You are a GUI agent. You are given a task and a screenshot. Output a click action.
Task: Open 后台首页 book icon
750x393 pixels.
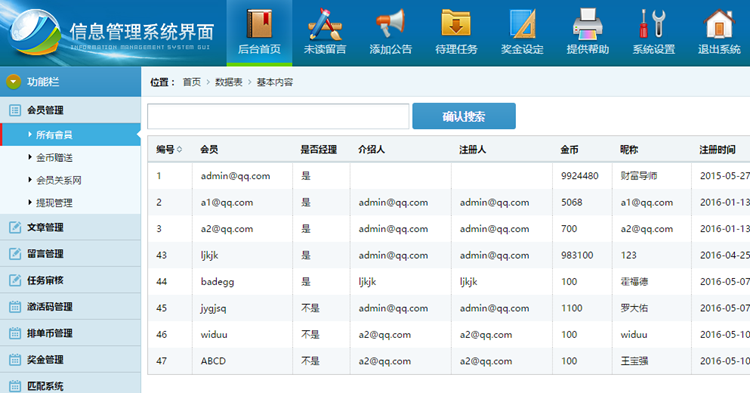tap(259, 23)
